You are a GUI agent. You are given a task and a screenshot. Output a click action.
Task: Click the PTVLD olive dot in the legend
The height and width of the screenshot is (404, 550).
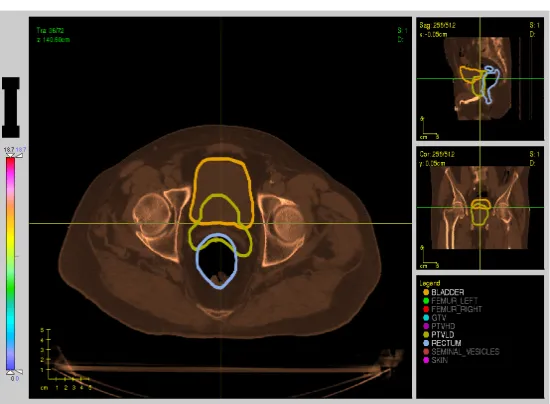[426, 335]
